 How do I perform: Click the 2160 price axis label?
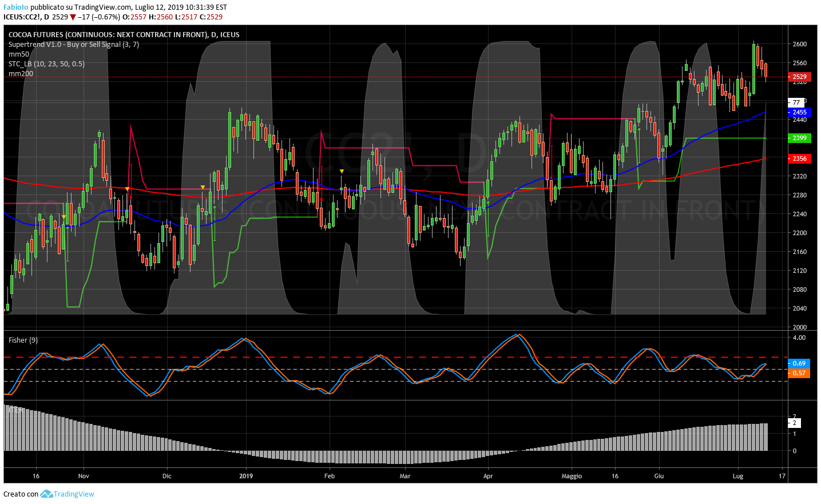tap(800, 252)
